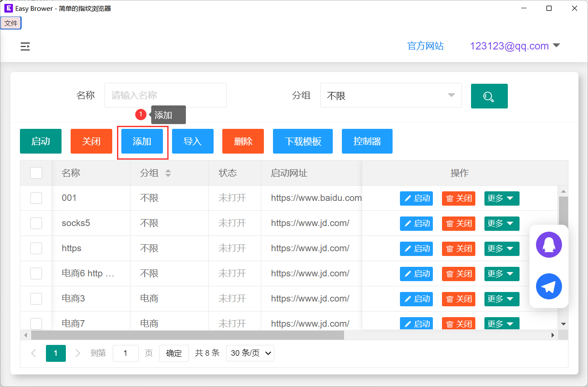The image size is (588, 387).
Task: Expand 更多 menu for row 电商7
Action: point(502,324)
